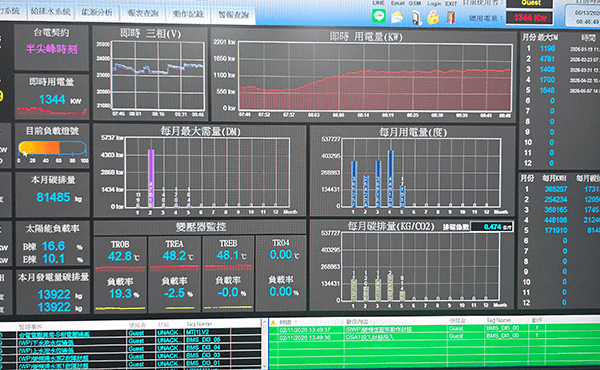Click the TREA load rate -2.5 %
Screen dimensions: 600x370
(x=174, y=293)
